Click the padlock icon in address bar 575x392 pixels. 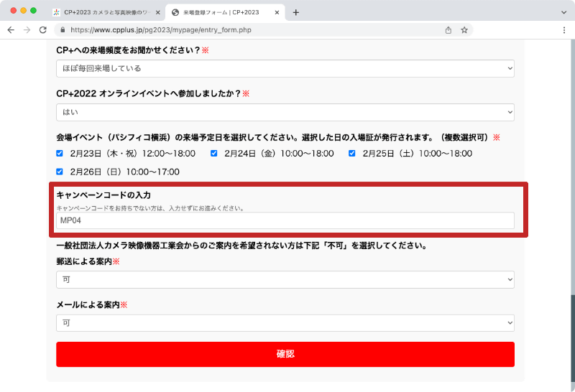[x=63, y=30]
